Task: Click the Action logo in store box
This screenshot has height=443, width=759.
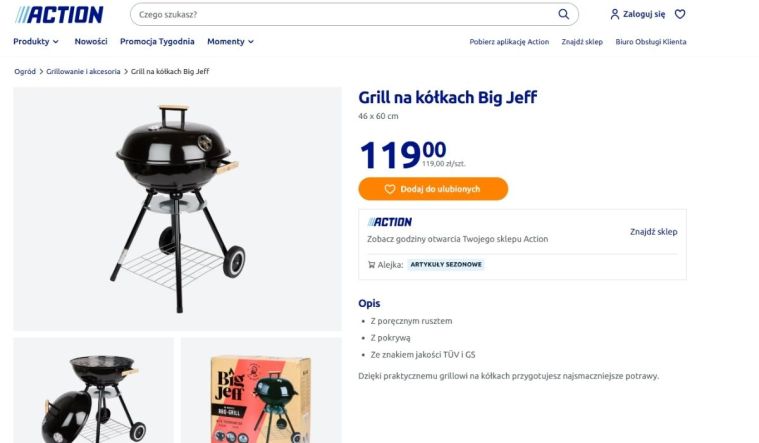Action: [x=390, y=222]
